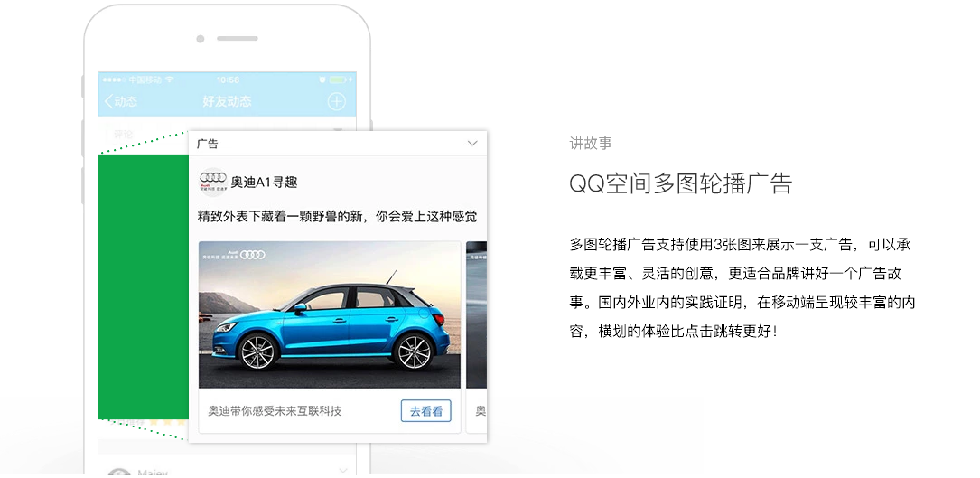Viewport: 980px width, 478px height.
Task: Click the 去看看 button
Action: 425,411
